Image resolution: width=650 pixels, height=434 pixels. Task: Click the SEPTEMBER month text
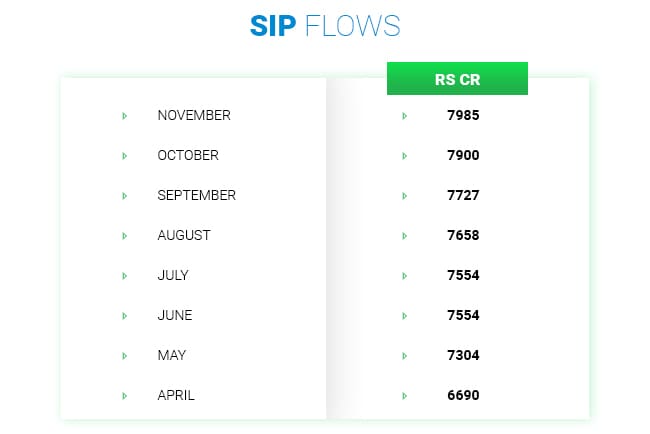(x=197, y=196)
